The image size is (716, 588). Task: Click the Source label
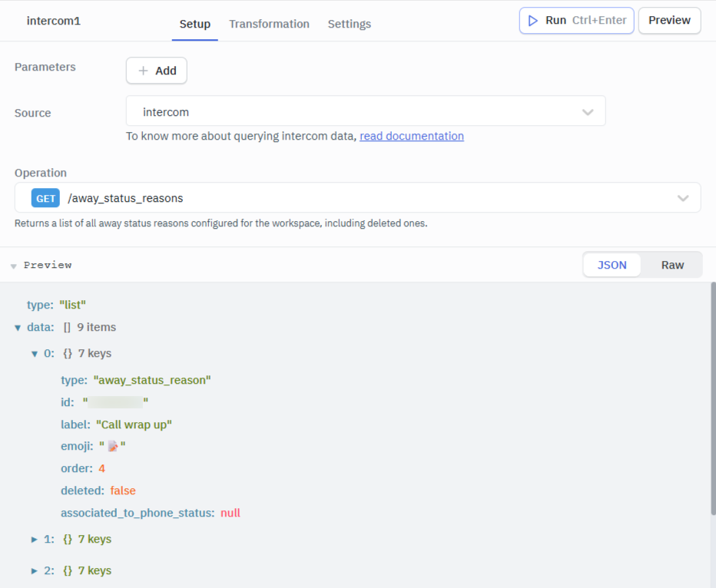[x=33, y=113]
